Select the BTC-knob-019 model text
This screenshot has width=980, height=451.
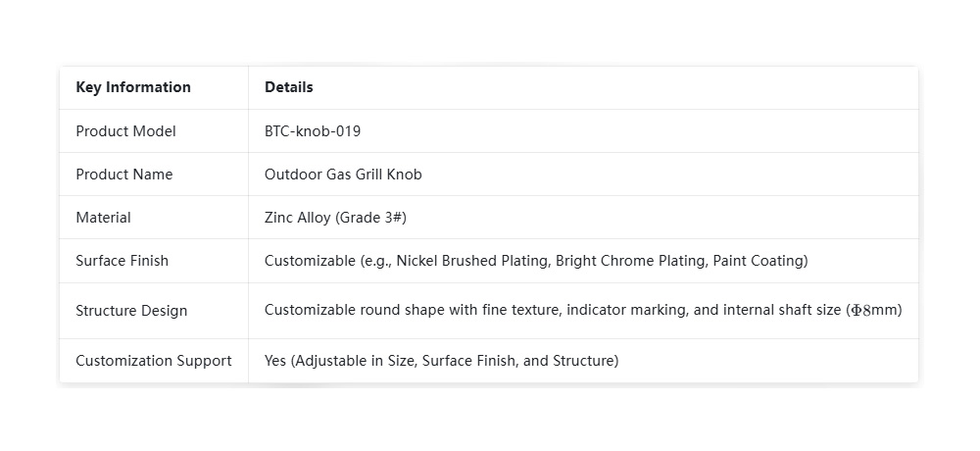click(x=312, y=131)
